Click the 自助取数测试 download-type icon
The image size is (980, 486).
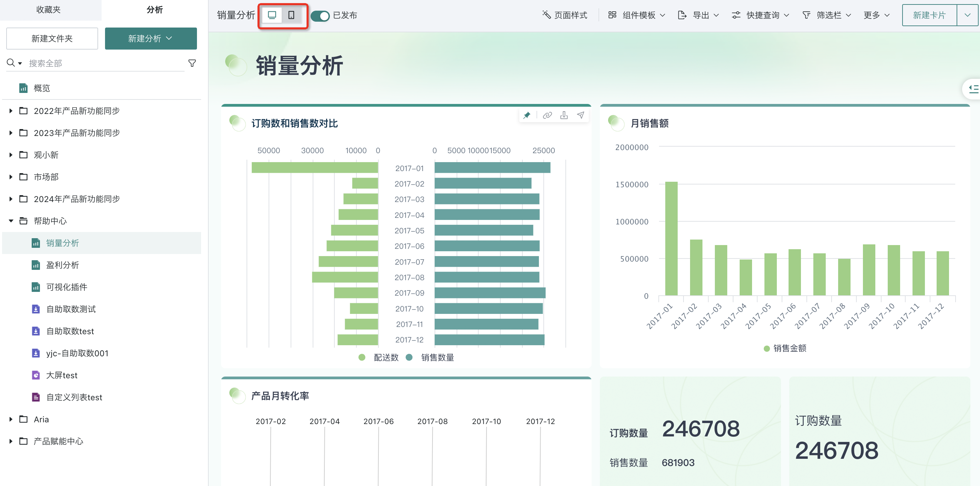tap(36, 309)
